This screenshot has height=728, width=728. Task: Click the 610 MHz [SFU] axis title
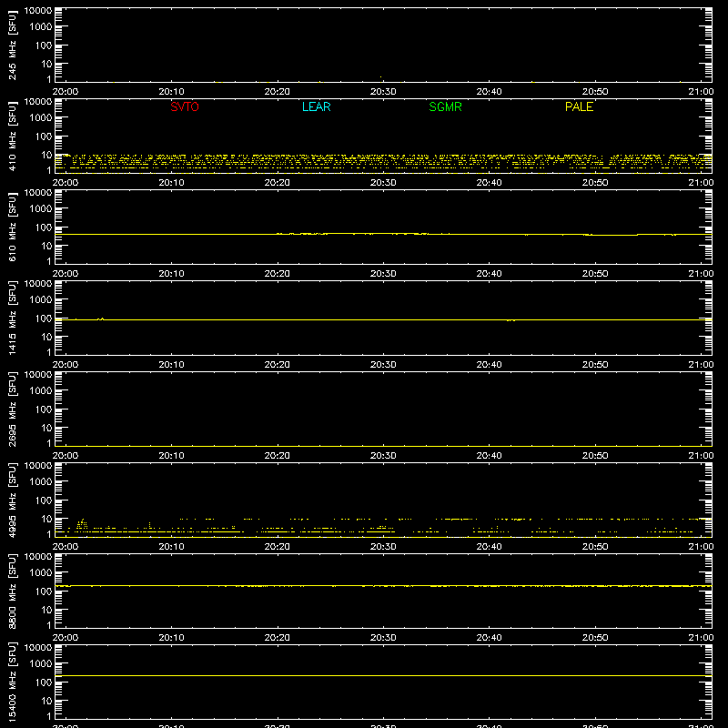pos(12,227)
